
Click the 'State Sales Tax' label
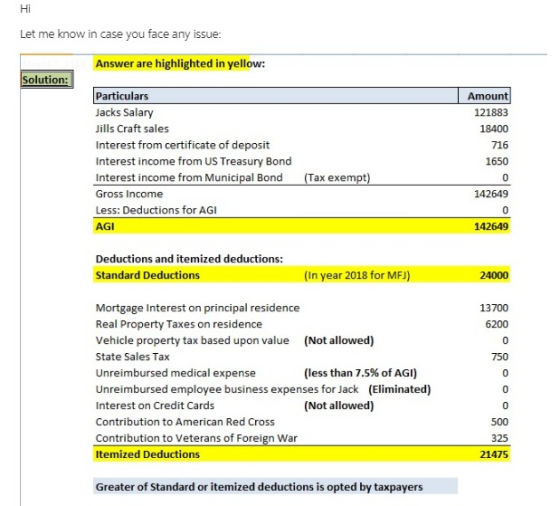pyautogui.click(x=132, y=357)
